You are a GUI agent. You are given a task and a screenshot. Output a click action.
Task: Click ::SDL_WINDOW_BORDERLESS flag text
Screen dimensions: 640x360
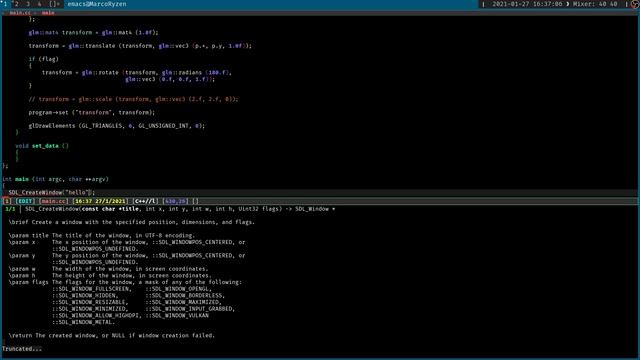coord(184,296)
